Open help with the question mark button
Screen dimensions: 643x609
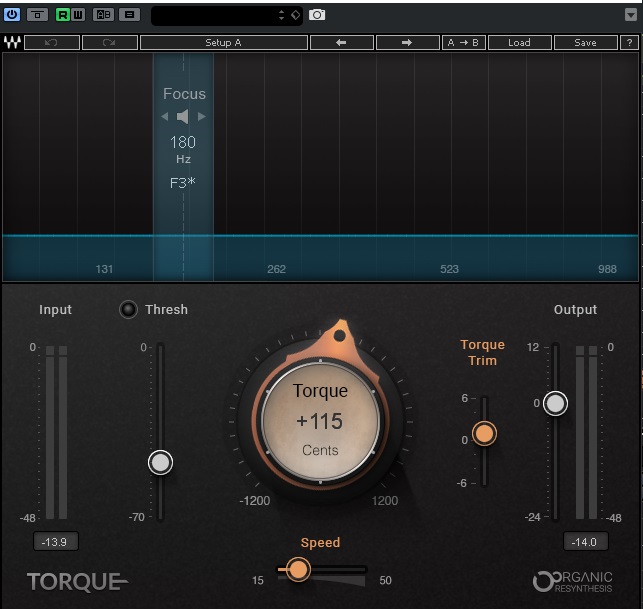point(629,43)
